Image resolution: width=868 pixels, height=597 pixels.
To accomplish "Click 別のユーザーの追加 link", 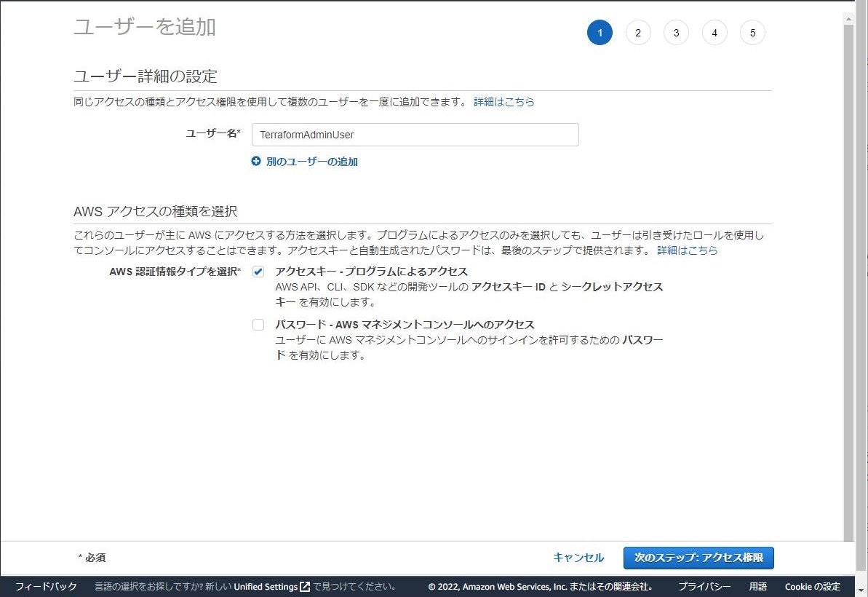I will [x=311, y=162].
